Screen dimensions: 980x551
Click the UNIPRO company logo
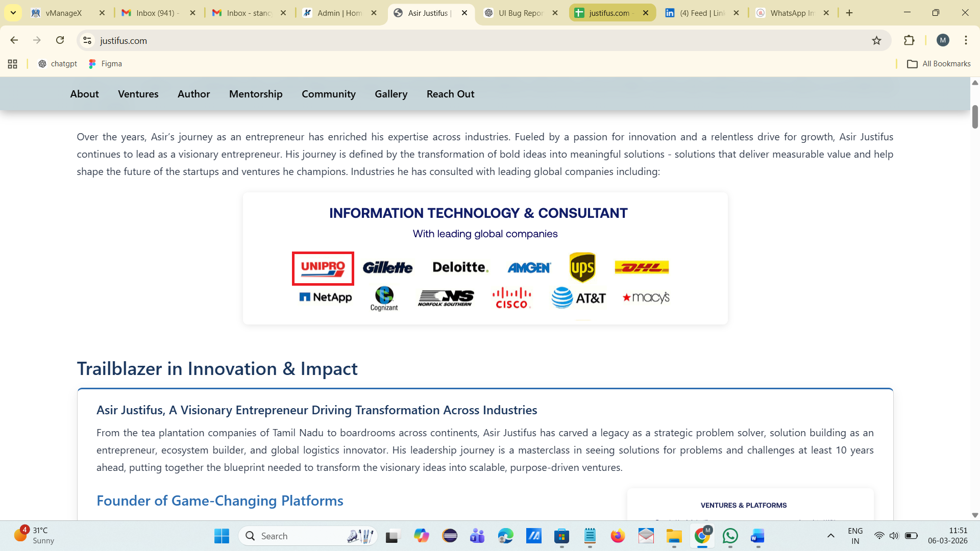tap(323, 268)
